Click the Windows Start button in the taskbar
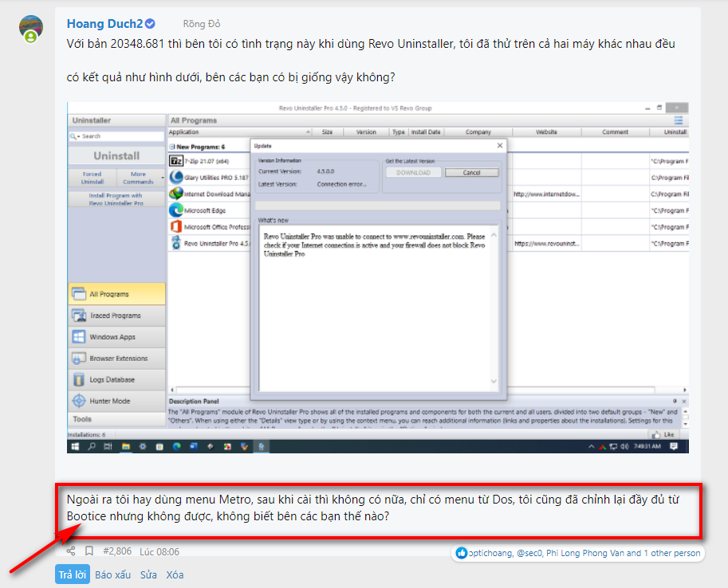 point(75,446)
